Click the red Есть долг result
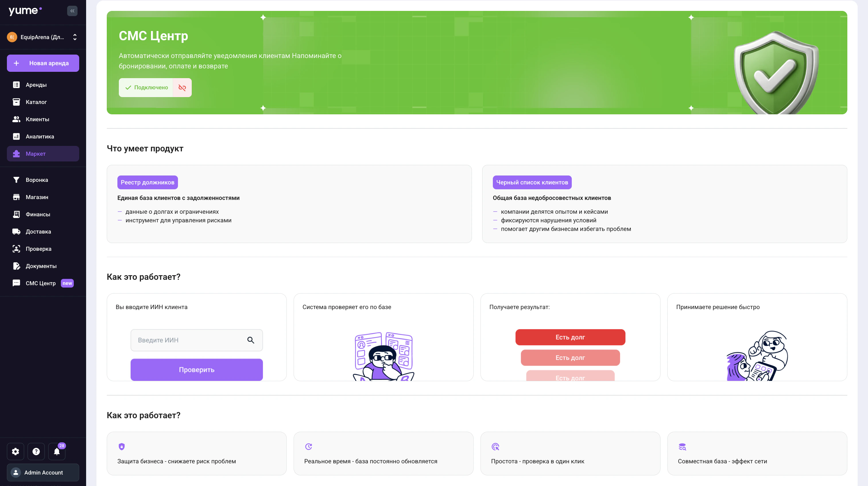This screenshot has width=868, height=486. (x=570, y=337)
